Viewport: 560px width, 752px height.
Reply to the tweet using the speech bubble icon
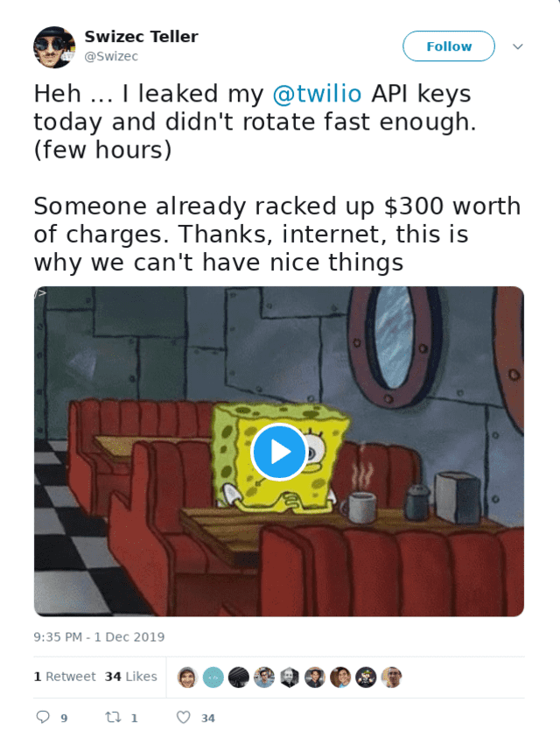[41, 717]
